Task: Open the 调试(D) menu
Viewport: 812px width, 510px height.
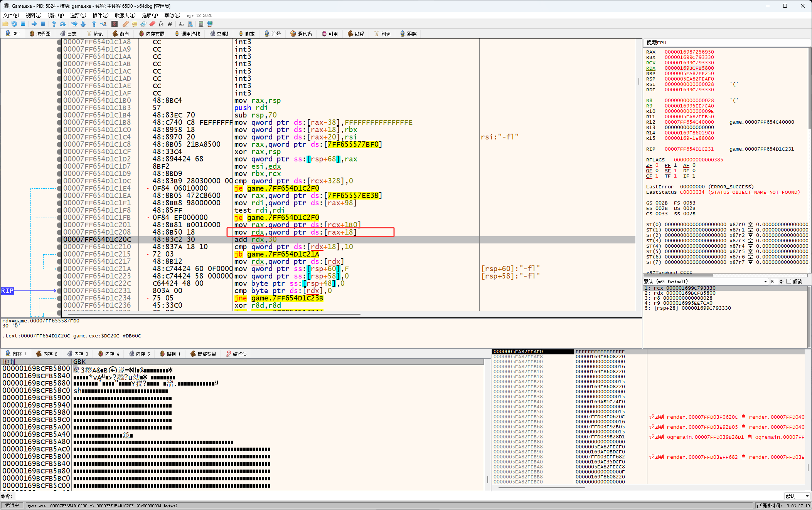Action: (x=56, y=15)
